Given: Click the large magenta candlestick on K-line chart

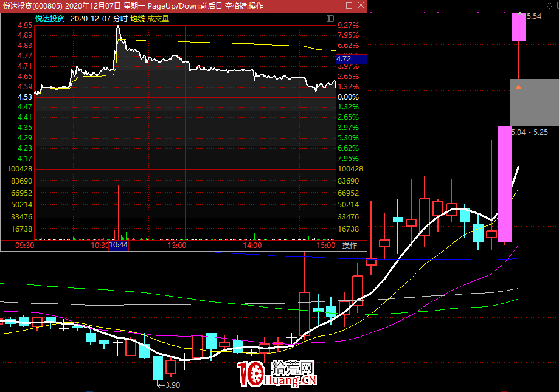Looking at the screenshot, I should 505,184.
